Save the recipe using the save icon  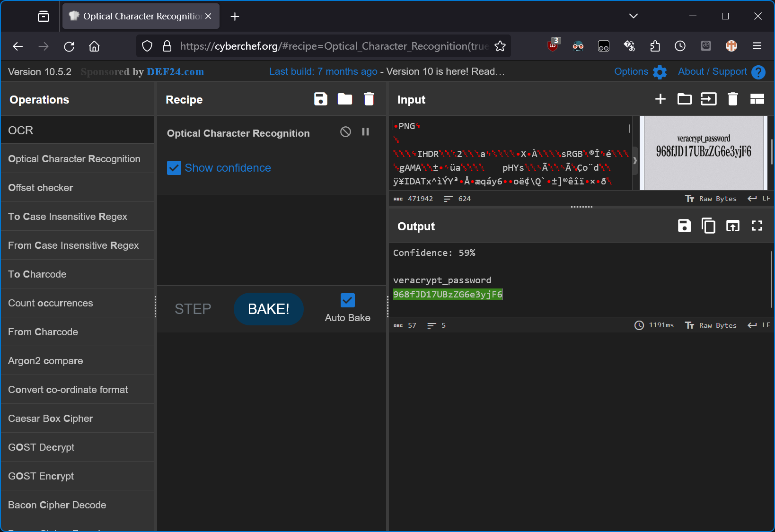[x=320, y=99]
